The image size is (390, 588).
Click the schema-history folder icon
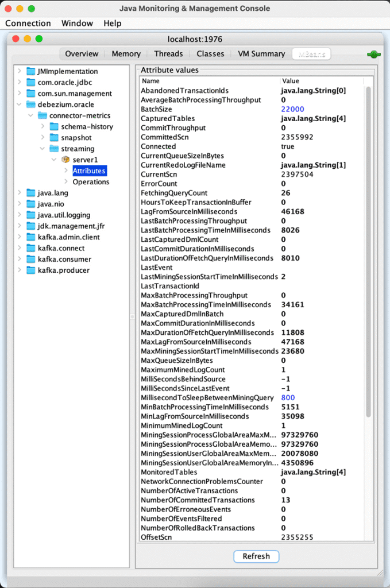click(x=55, y=126)
